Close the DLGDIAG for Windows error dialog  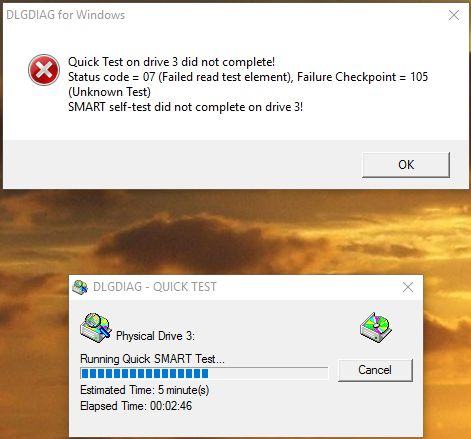454,15
